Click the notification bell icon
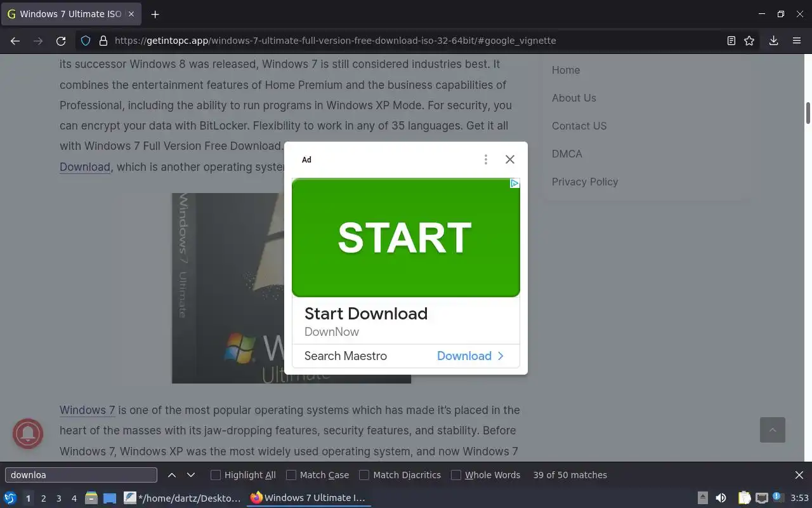Viewport: 812px width, 508px height. [x=28, y=434]
